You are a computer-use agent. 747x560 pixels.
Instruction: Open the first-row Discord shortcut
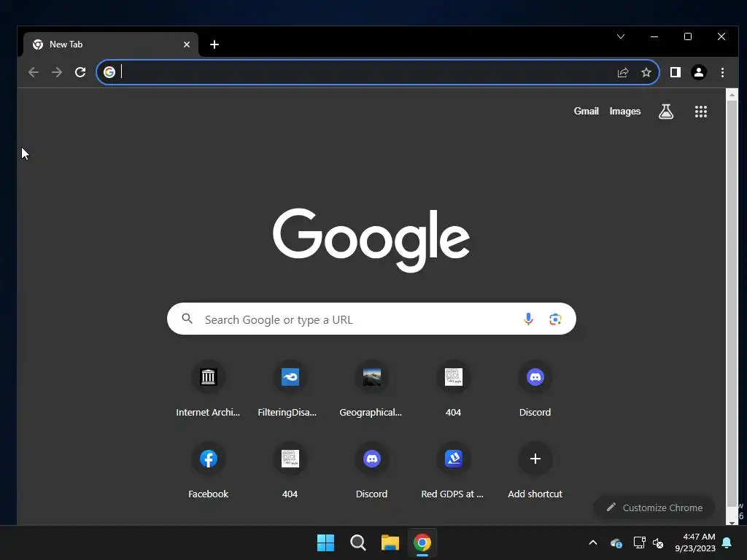pyautogui.click(x=535, y=389)
